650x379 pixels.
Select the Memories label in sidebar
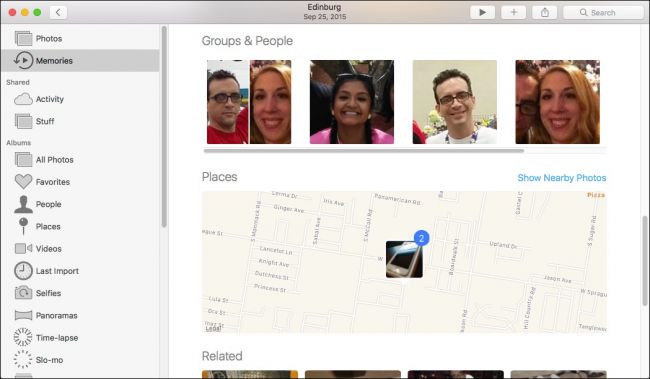click(54, 61)
